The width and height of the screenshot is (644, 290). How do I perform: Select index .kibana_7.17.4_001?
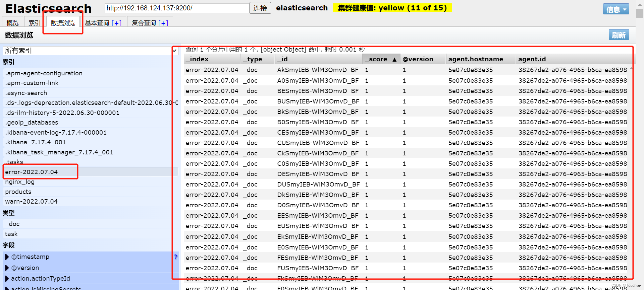click(91, 142)
